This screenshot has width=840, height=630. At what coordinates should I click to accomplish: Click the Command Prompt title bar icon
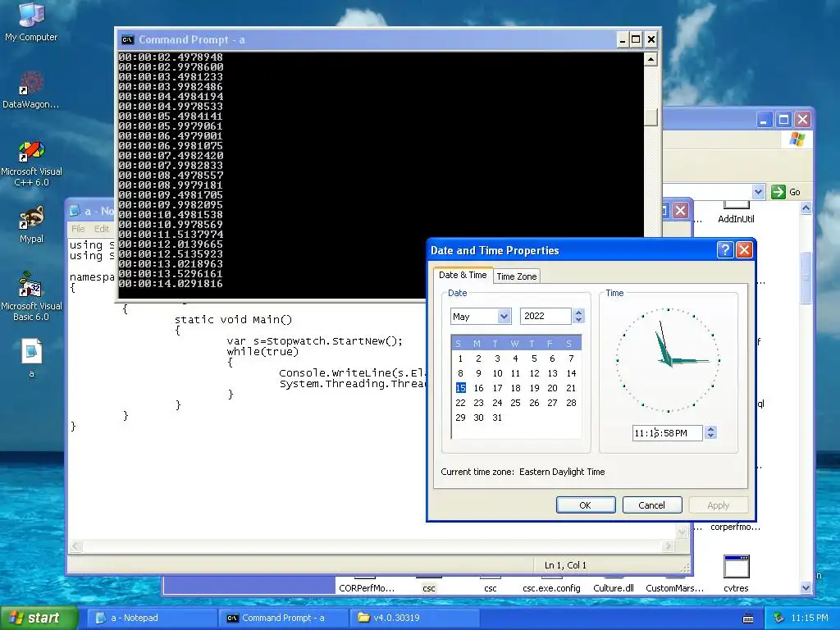tap(127, 39)
